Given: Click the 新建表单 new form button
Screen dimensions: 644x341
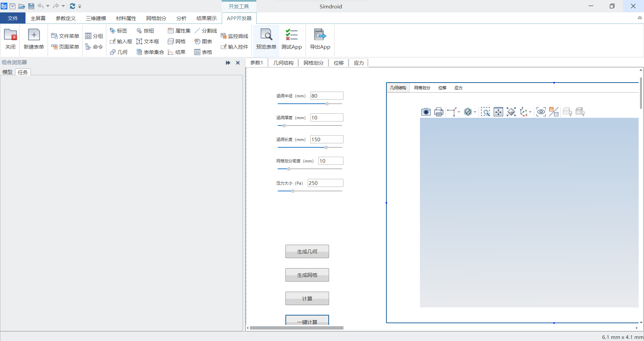Looking at the screenshot, I should coord(34,39).
